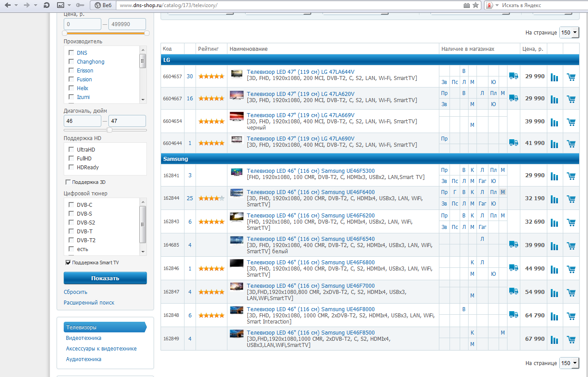Compare the Samsung UE46F6400 using the bar chart icon

(554, 199)
